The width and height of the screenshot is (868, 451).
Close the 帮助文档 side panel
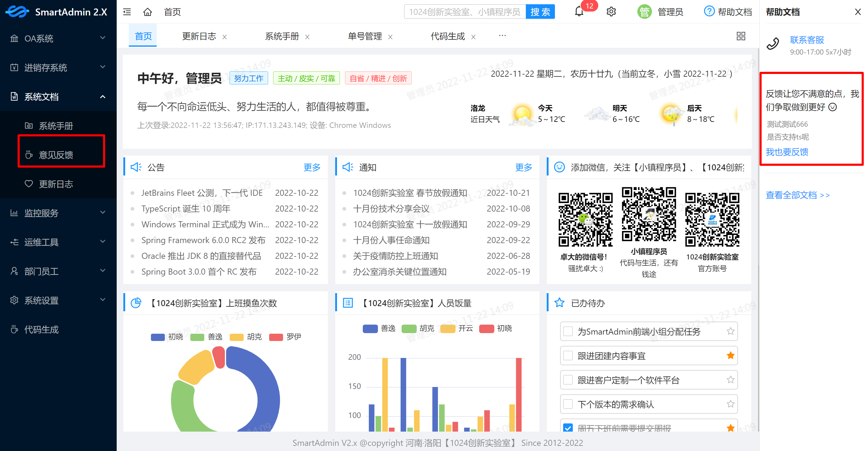coord(858,12)
